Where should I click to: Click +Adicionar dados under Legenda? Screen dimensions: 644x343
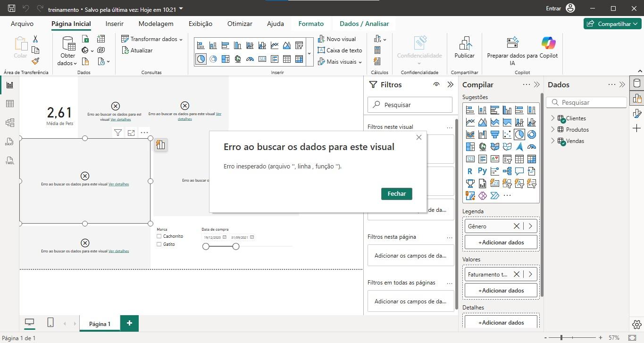(501, 243)
